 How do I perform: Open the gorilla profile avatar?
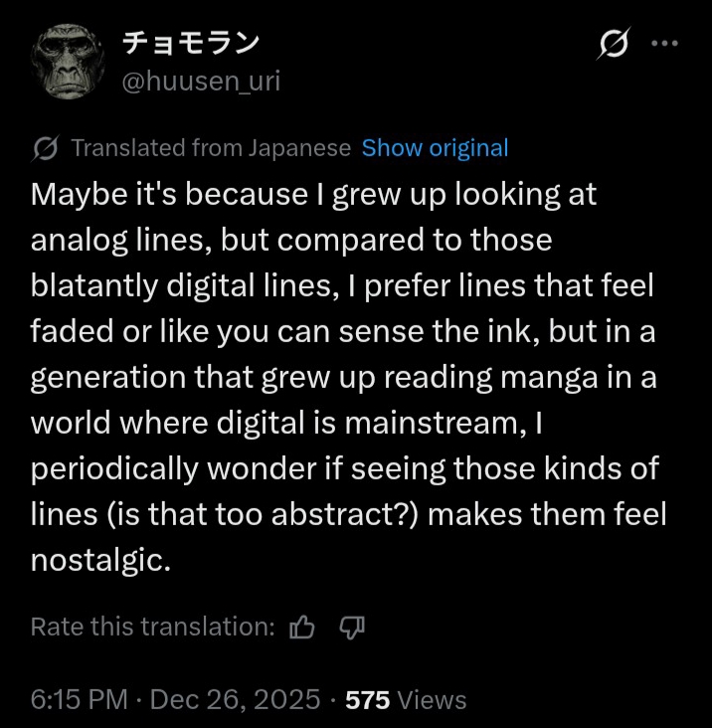click(x=69, y=62)
